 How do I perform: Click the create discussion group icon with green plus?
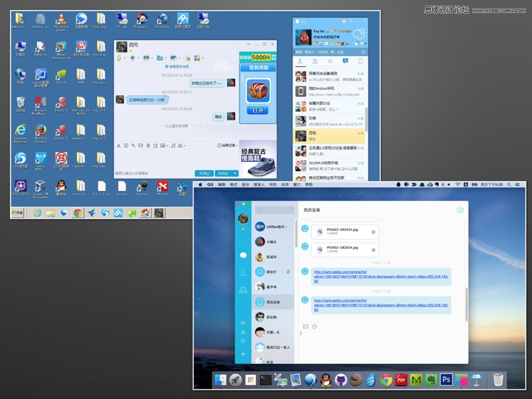click(186, 57)
